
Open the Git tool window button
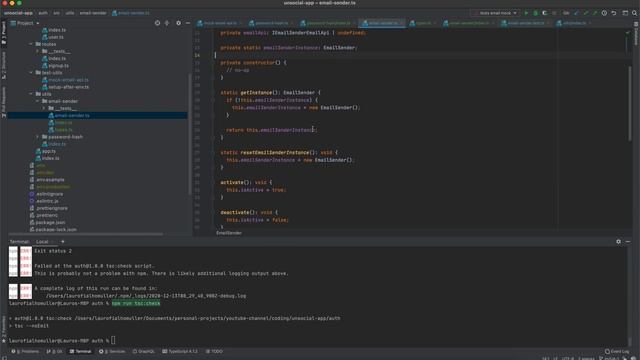point(54,351)
